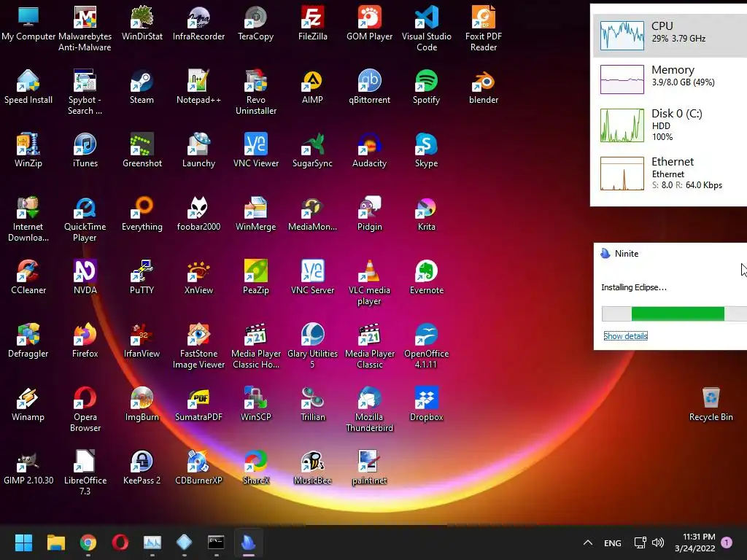Screen dimensions: 747x560
Task: Open the notification badge in tray
Action: tap(727, 542)
